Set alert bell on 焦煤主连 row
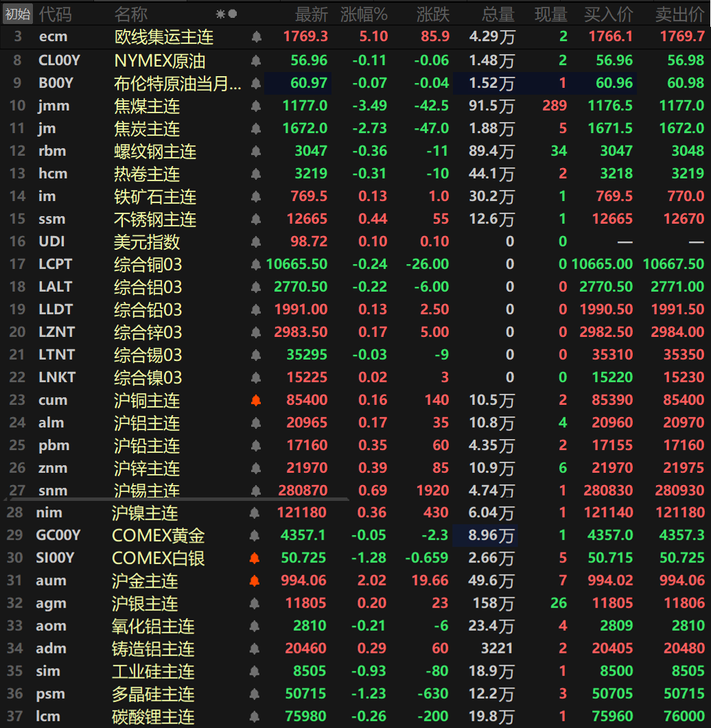The image size is (711, 728). (x=256, y=106)
